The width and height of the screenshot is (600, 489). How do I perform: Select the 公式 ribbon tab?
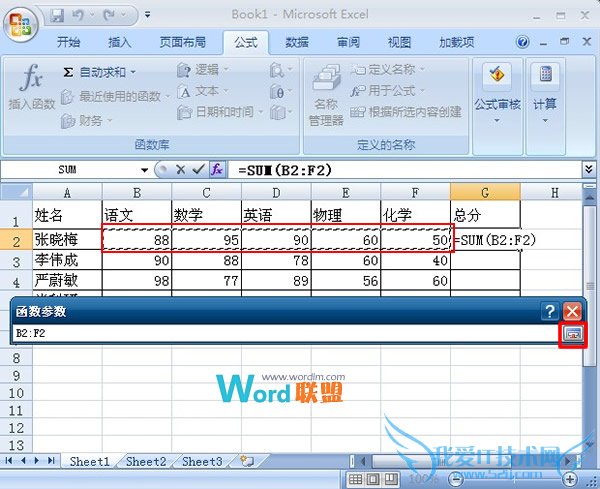click(246, 42)
